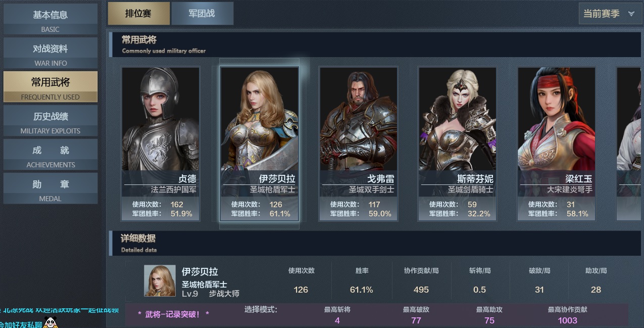Viewport: 644px width, 328px height.
Task: Pick the 斯蒂芬妮 hero card
Action: pos(457,144)
